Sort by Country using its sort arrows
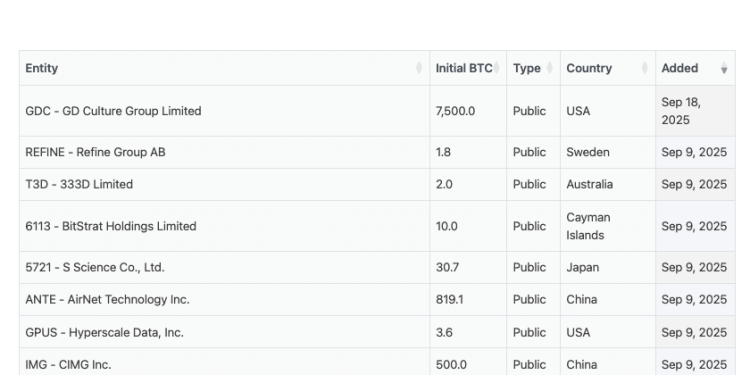The width and height of the screenshot is (750, 375). pyautogui.click(x=645, y=68)
